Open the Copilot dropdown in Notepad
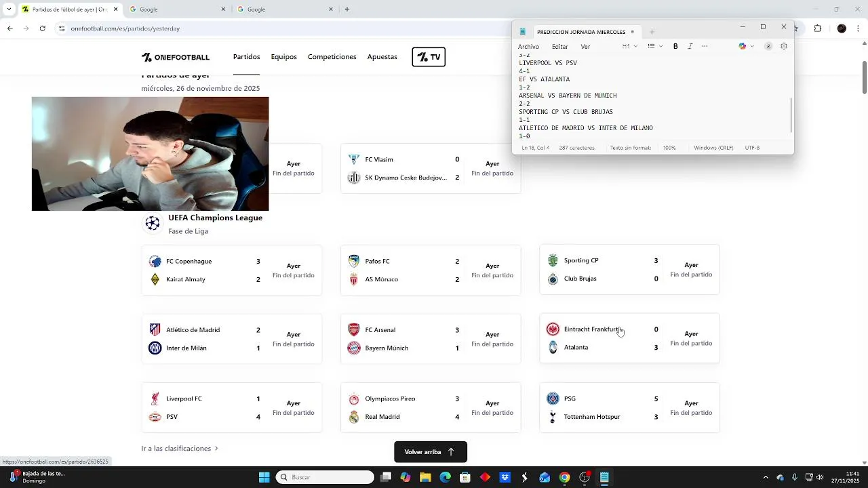 [x=747, y=46]
